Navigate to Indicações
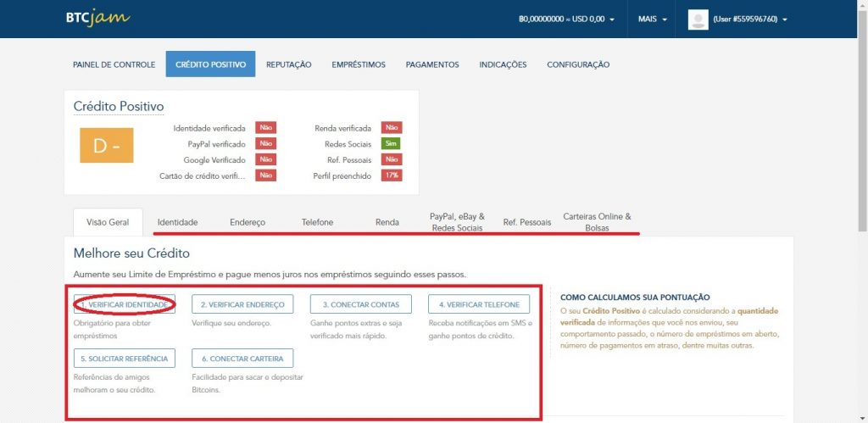Image resolution: width=868 pixels, height=423 pixels. [x=503, y=64]
